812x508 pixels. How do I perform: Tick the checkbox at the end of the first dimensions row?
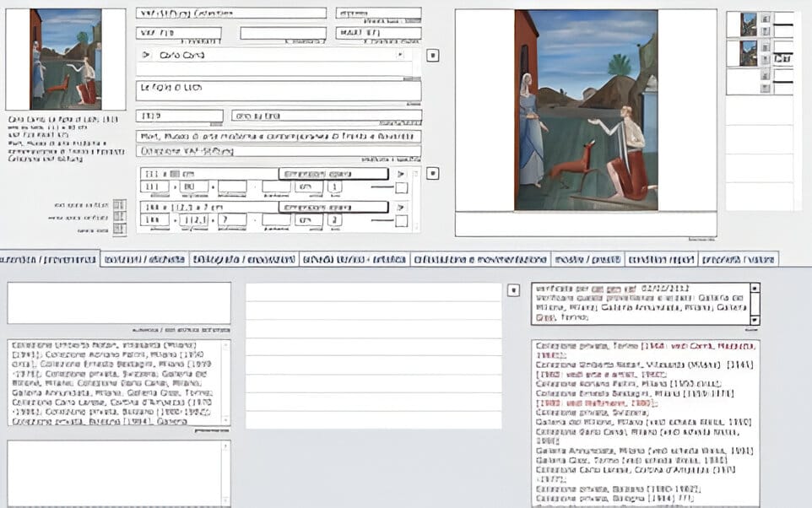(401, 187)
